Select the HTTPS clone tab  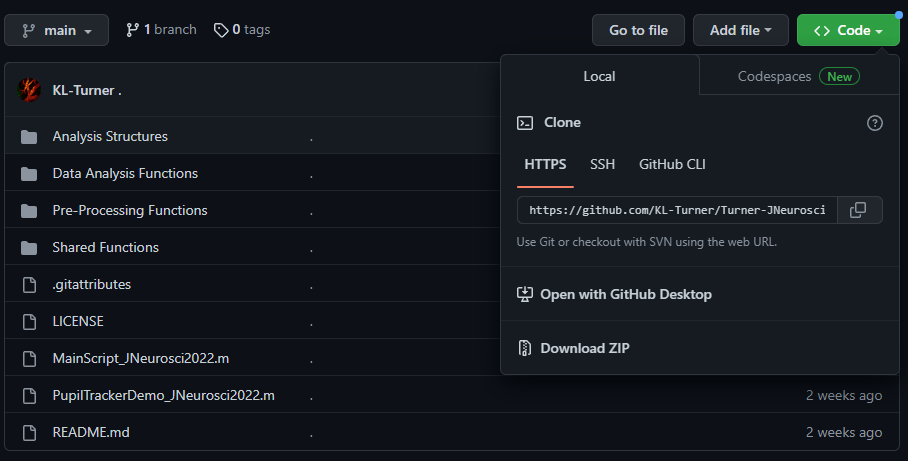[x=545, y=164]
